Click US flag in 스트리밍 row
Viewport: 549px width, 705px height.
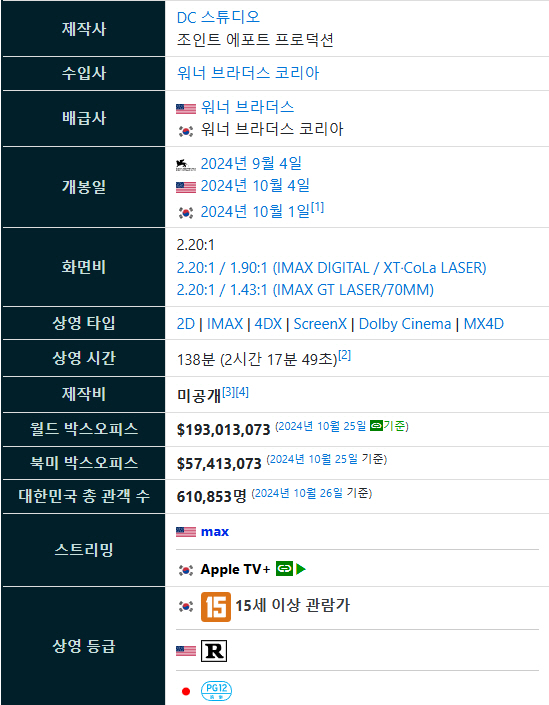click(186, 532)
